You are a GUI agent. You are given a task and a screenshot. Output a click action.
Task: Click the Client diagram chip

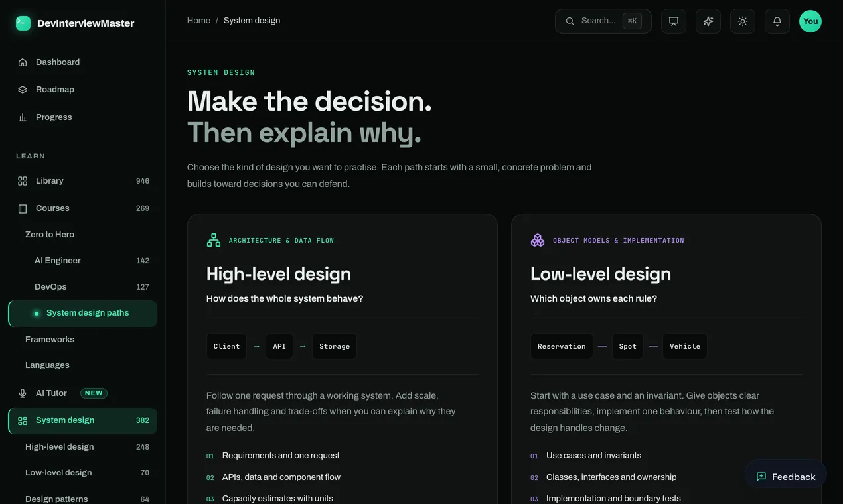click(226, 346)
